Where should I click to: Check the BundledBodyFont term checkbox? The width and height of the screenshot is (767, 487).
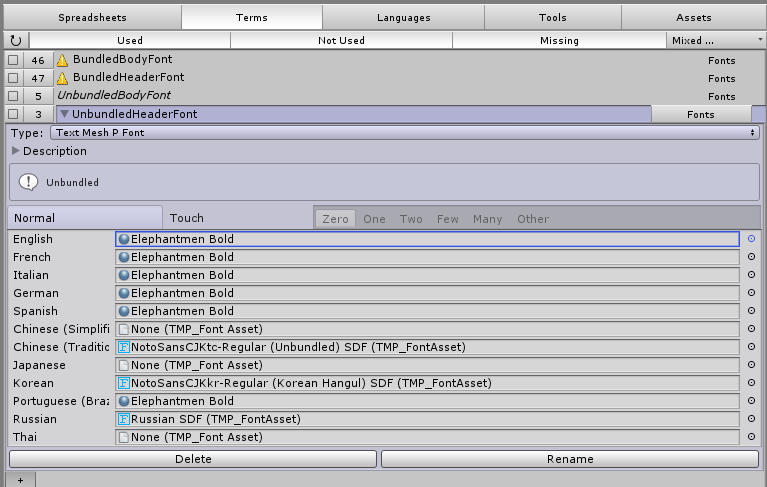point(13,60)
